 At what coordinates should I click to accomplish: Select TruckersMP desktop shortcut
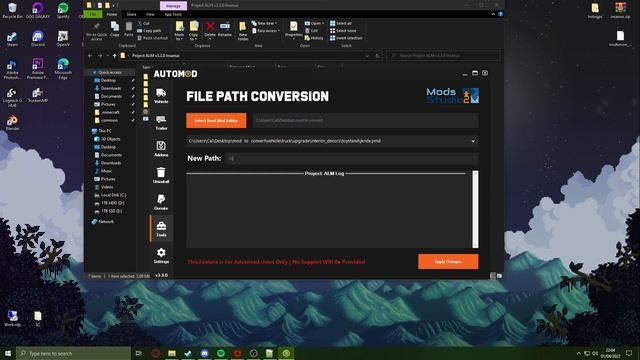tap(38, 95)
